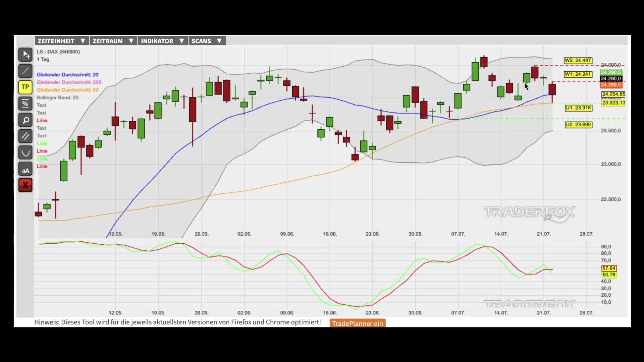644x362 pixels.
Task: Click the green 24.290,5 price tag
Action: coord(611,72)
